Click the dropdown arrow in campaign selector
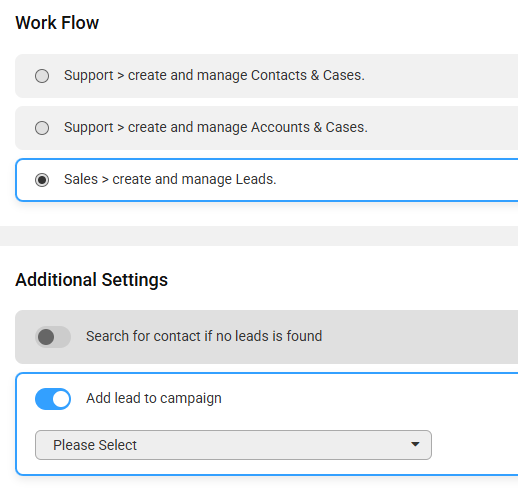Screen dimensions: 518x493 (415, 444)
